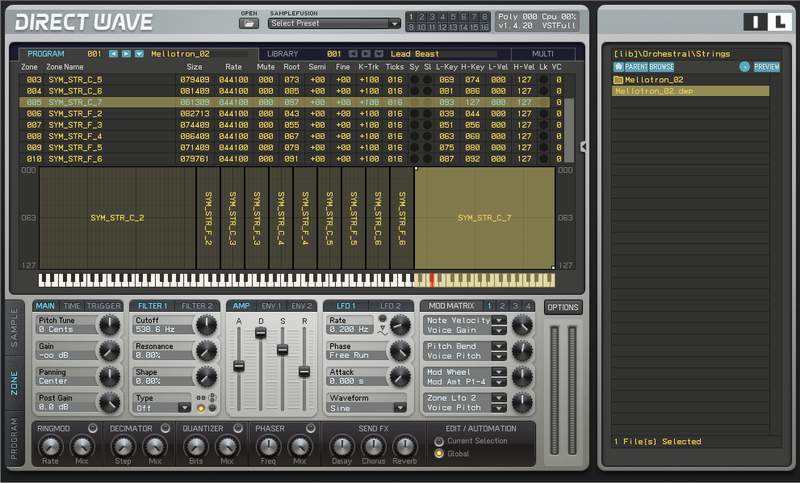Viewport: 800px width, 483px height.
Task: Enable the Quantizer effect
Action: coord(238,428)
